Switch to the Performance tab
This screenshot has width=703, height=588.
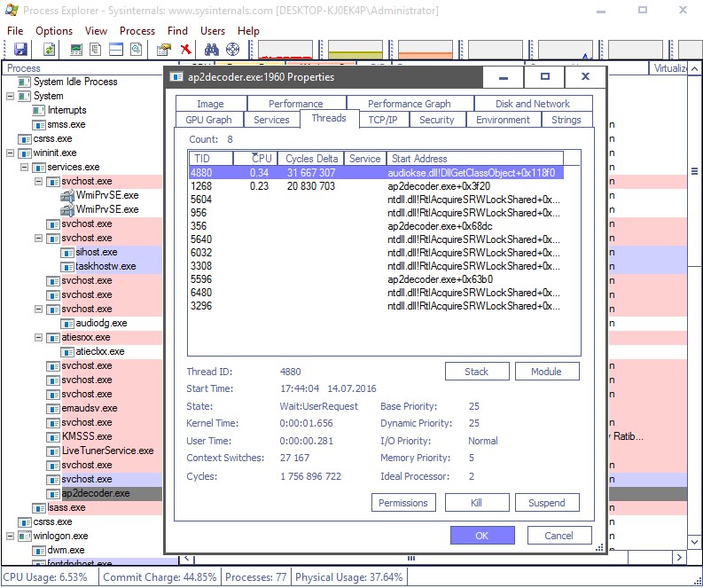point(296,104)
